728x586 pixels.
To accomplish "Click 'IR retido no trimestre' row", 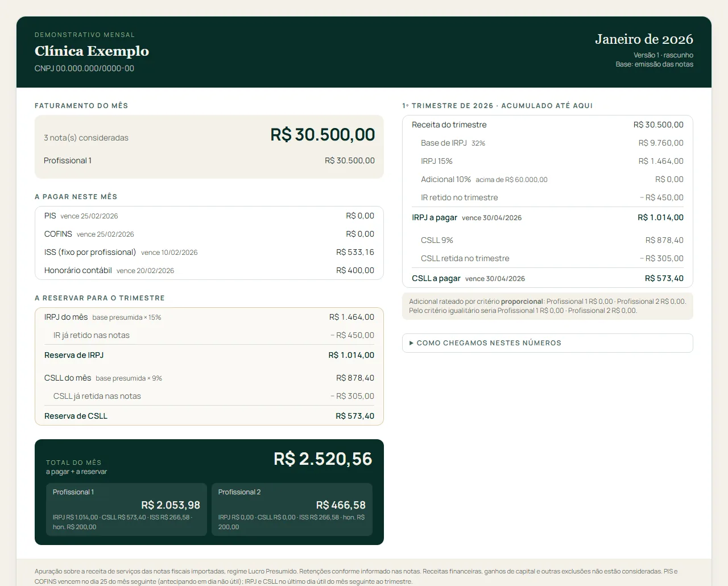I will coord(548,197).
